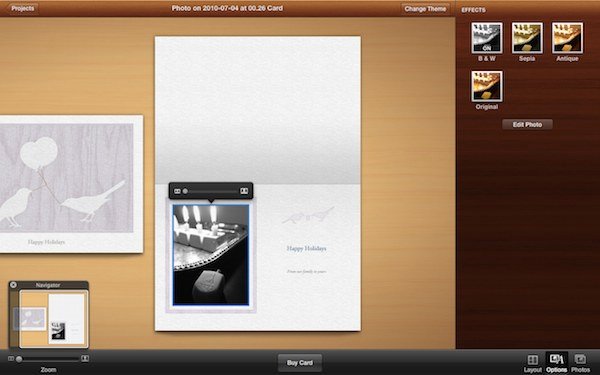The height and width of the screenshot is (375, 600).
Task: Click the zoom-in icon by the Zoom slider
Action: 85,359
